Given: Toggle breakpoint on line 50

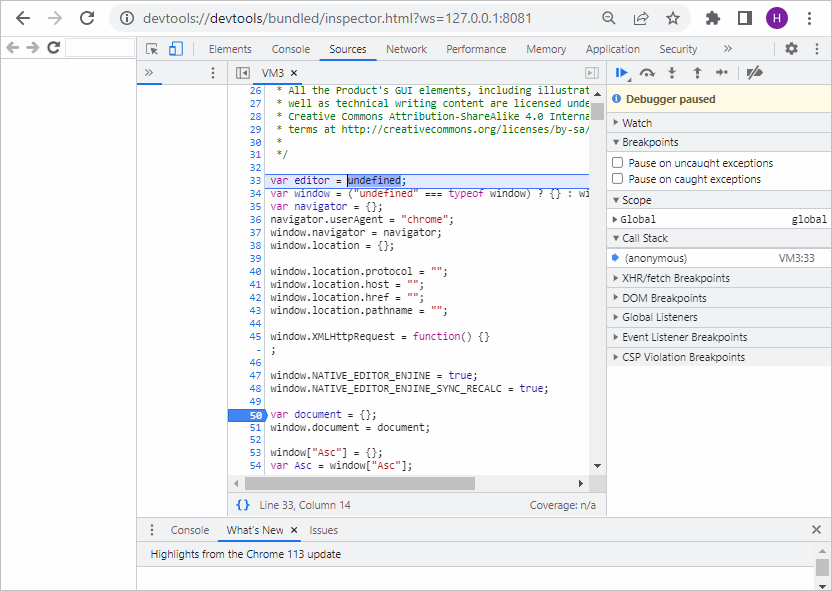Looking at the screenshot, I should pos(248,415).
